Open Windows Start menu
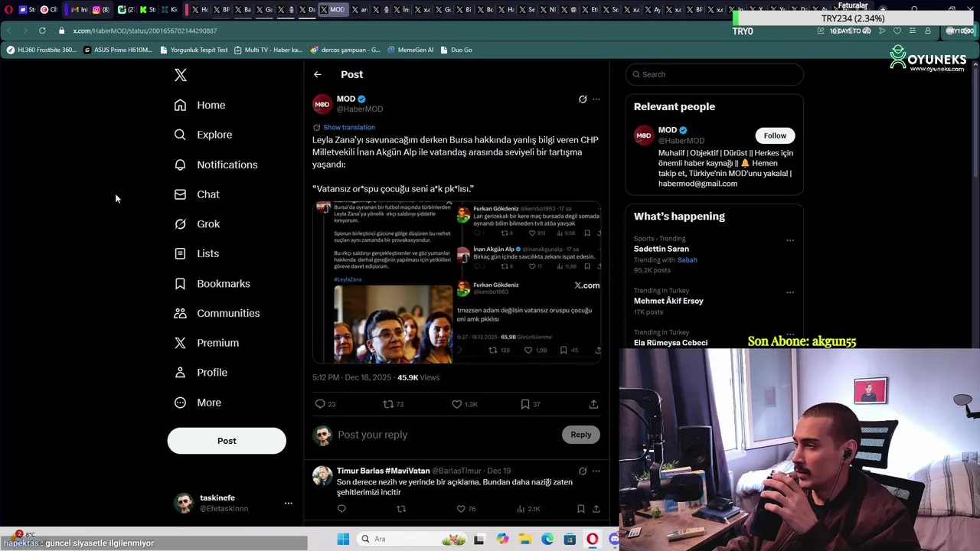Viewport: 980px width, 551px height. (x=344, y=539)
